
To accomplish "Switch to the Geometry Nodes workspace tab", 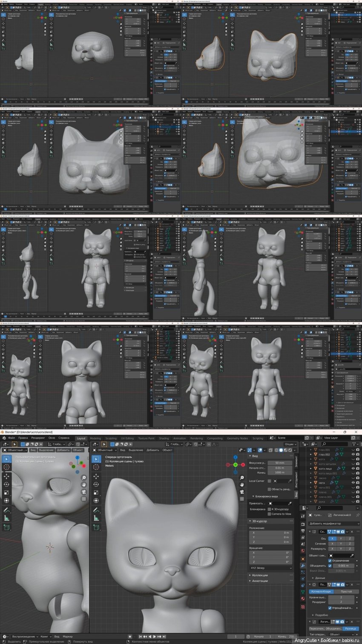I will [x=237, y=438].
